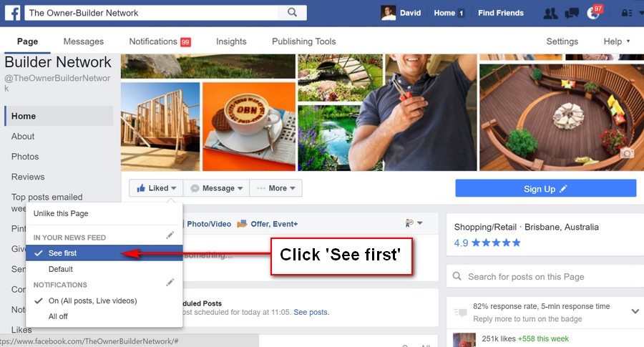Viewport: 644px width, 347px height.
Task: Click pencil icon beside Notifications heading
Action: tap(170, 283)
